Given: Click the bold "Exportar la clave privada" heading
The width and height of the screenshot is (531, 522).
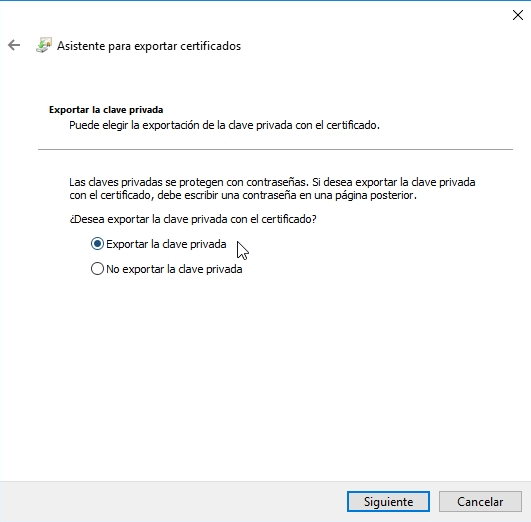Looking at the screenshot, I should pyautogui.click(x=106, y=110).
